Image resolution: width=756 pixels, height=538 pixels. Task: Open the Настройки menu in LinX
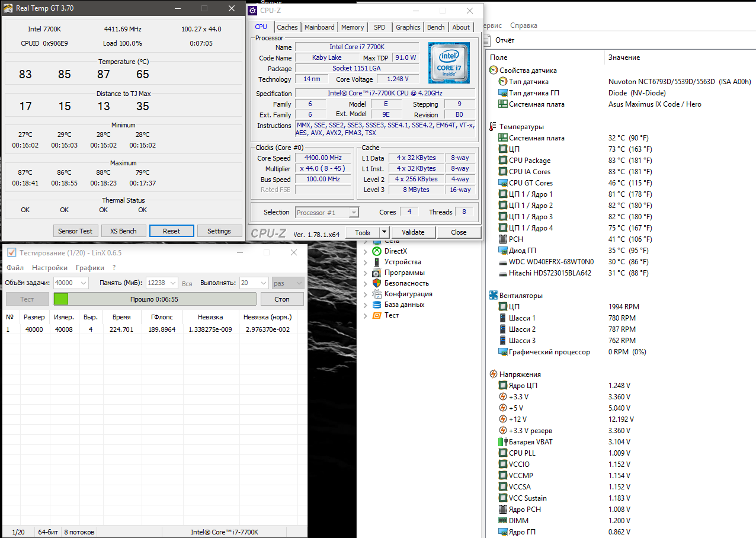coord(50,268)
